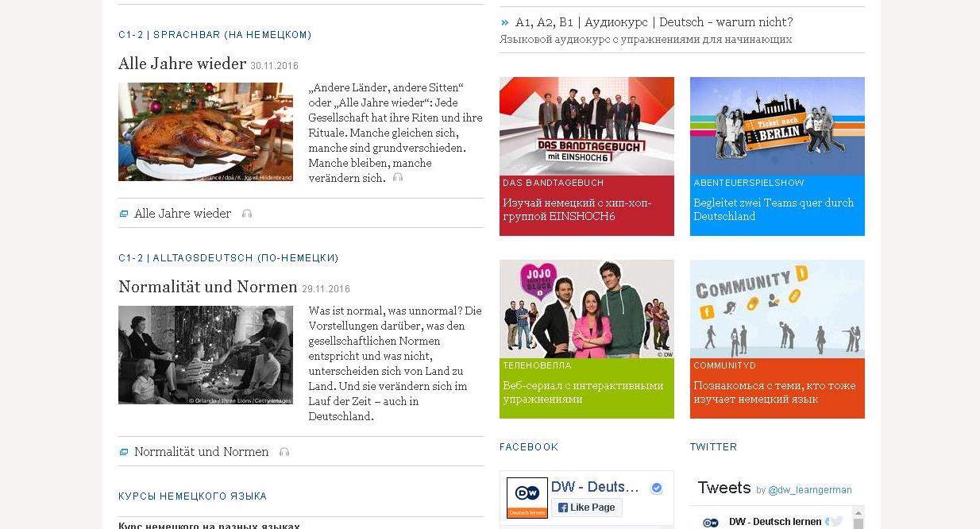Viewport: 980px width, 529px height.
Task: Click headphones icon beside 'Normalität und Normen' link
Action: click(x=284, y=452)
